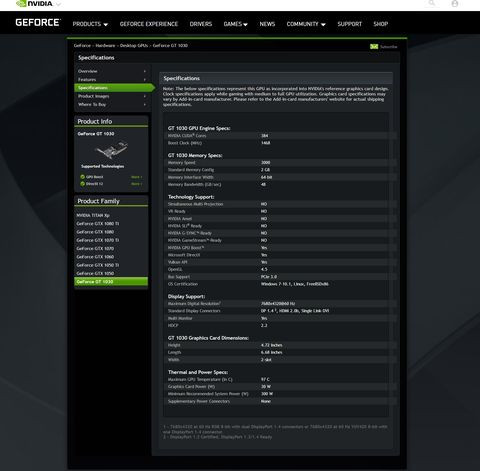This screenshot has height=471, width=480.
Task: Click the Simultaneous Multi-Projection row label
Action: coord(195,204)
